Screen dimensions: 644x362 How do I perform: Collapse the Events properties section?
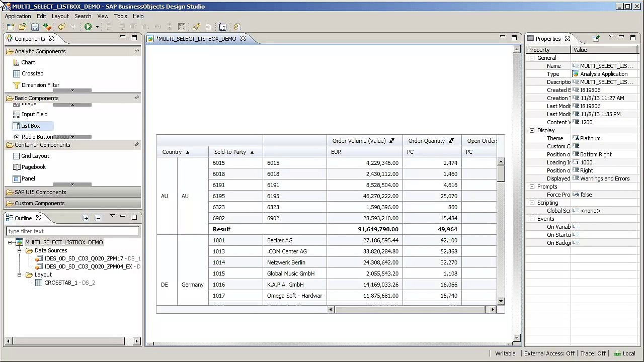[532, 219]
